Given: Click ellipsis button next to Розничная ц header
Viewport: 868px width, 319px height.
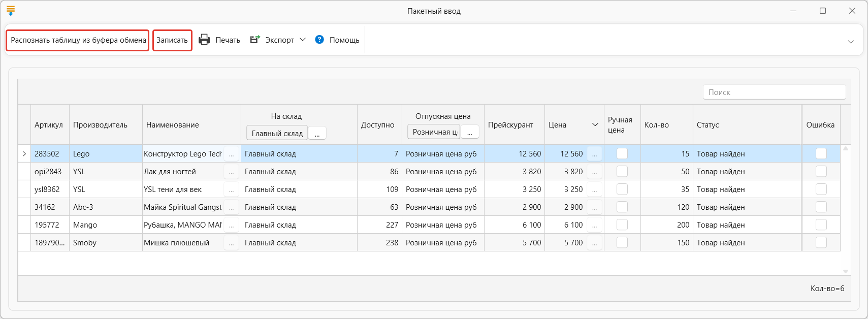Looking at the screenshot, I should coord(470,132).
